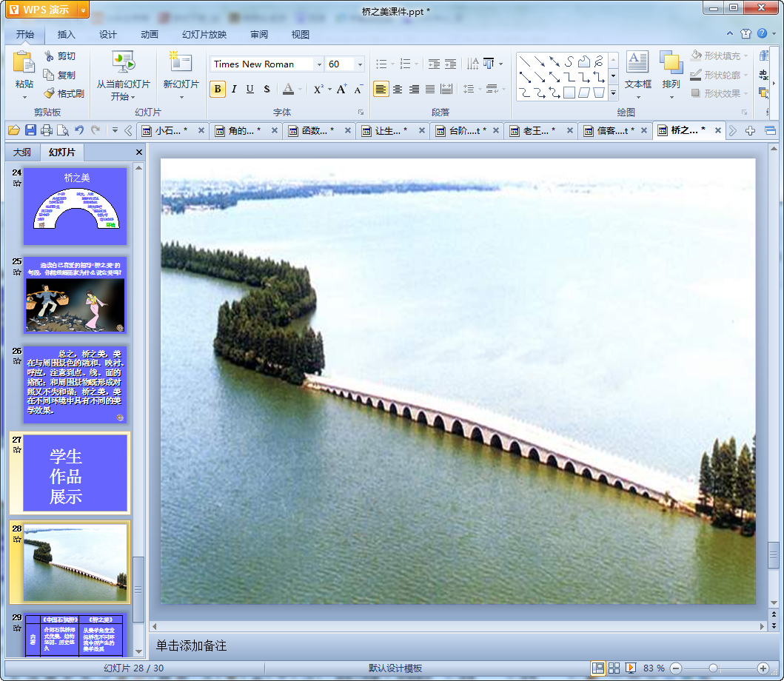The height and width of the screenshot is (681, 784).
Task: Open the font size dropdown
Action: click(360, 64)
